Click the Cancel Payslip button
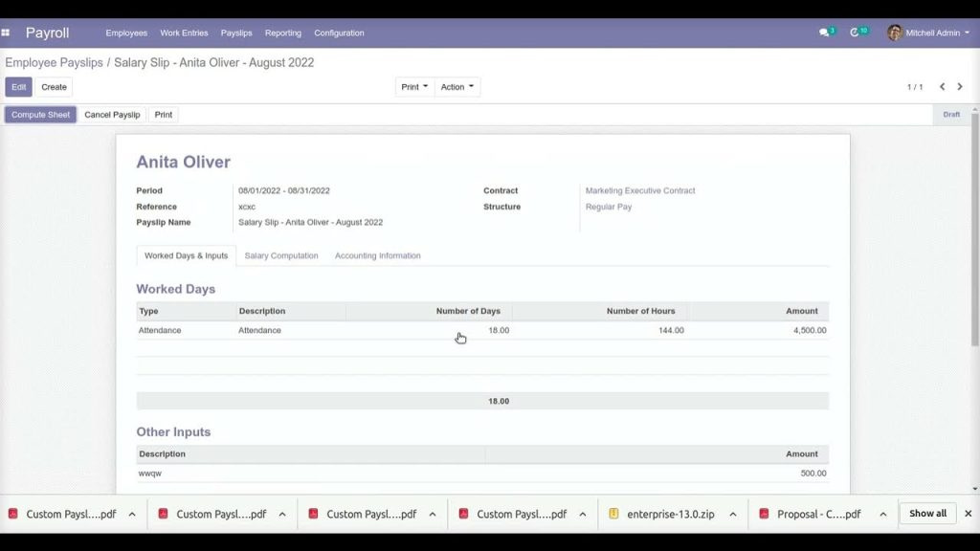 pyautogui.click(x=112, y=115)
